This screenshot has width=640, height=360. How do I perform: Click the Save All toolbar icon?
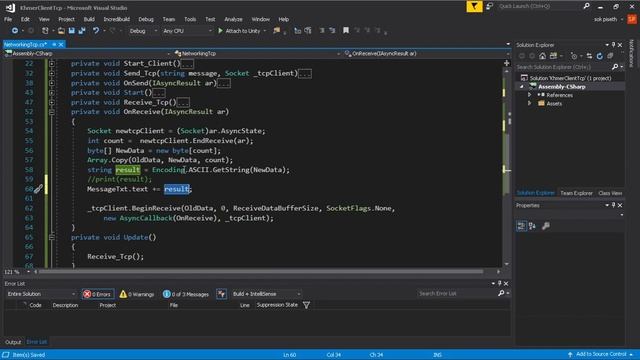point(82,31)
